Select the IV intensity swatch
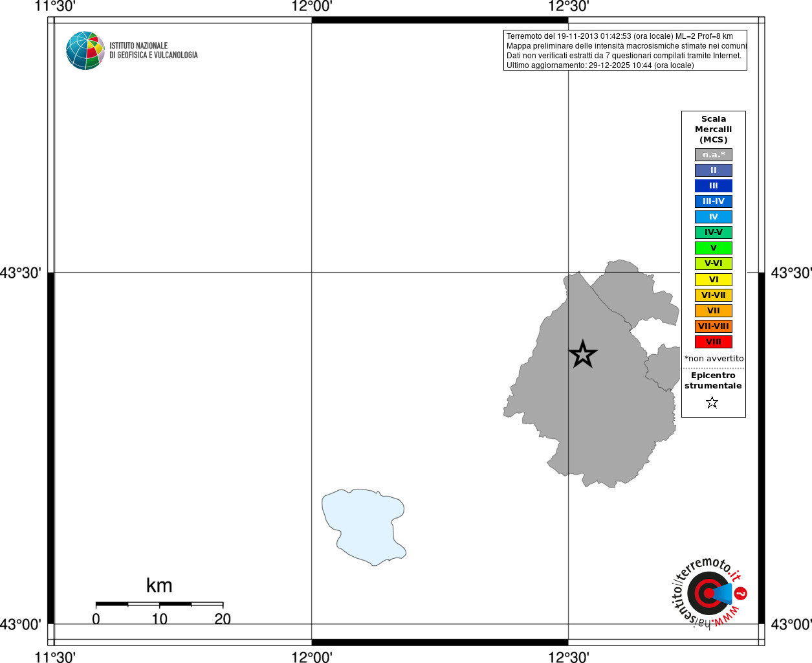Viewport: 812px width, 663px height. (714, 217)
